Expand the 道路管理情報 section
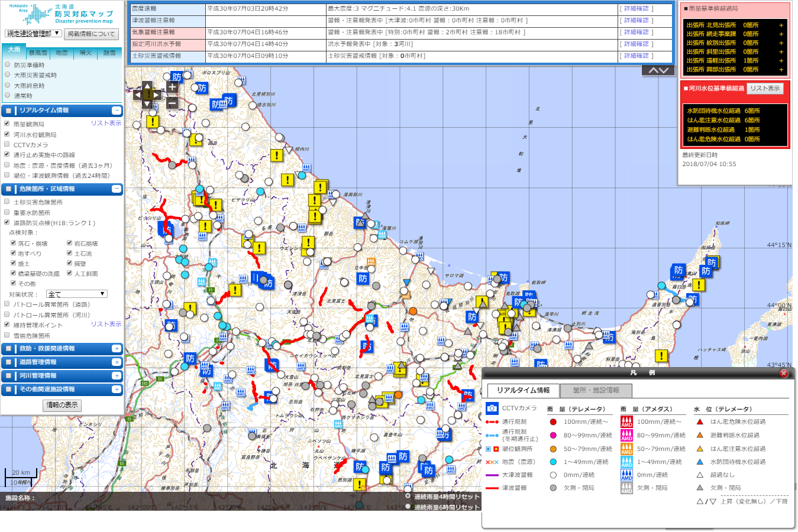Screen dimensions: 798x532 coord(117,362)
